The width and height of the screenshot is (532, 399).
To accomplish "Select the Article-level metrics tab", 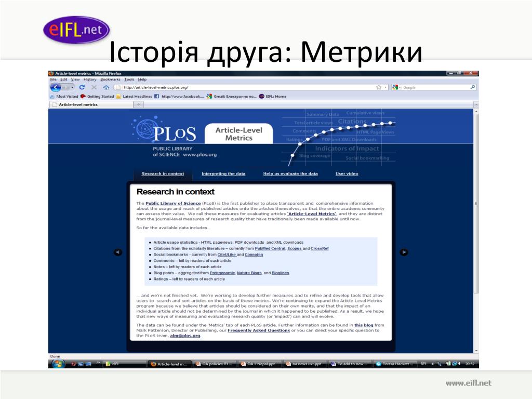I will coord(91,104).
